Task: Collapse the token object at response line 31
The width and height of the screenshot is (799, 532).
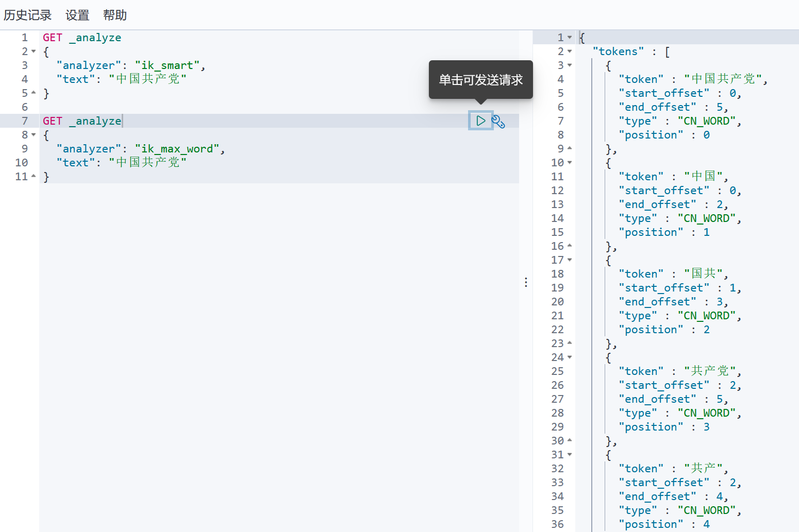Action: [x=570, y=455]
